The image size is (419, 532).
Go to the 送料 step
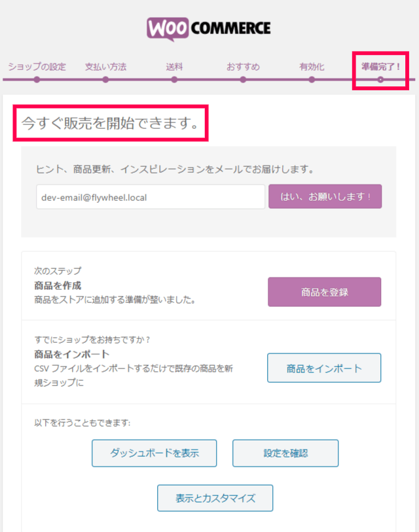(x=174, y=67)
